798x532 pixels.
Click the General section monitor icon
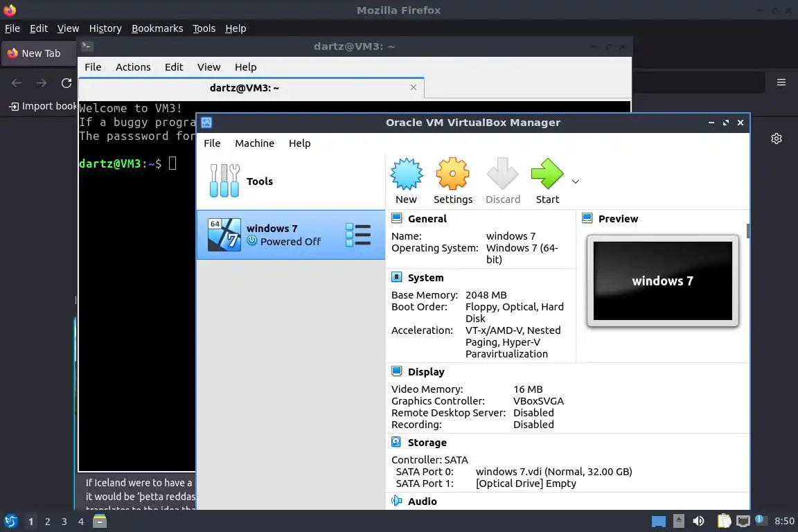[396, 218]
